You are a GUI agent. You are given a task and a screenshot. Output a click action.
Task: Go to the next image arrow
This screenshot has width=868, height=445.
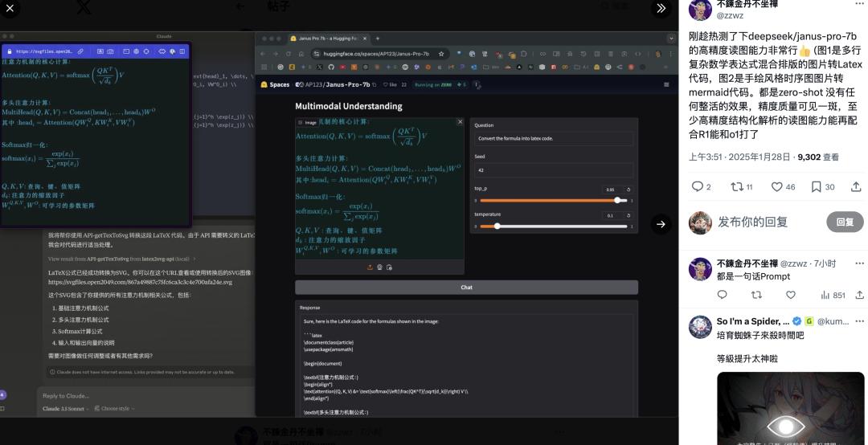pos(661,224)
